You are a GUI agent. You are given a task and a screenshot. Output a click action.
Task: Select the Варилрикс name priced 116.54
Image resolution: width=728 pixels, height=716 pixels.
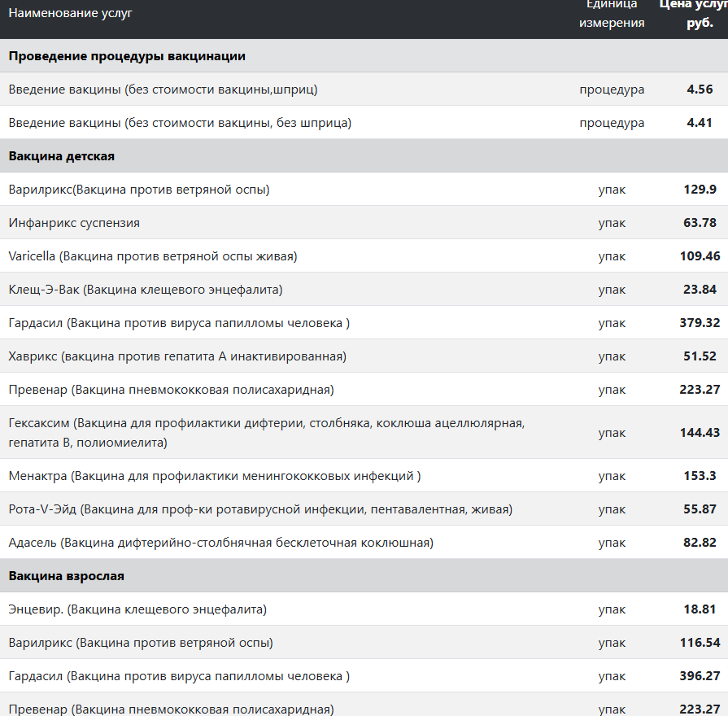pos(141,643)
